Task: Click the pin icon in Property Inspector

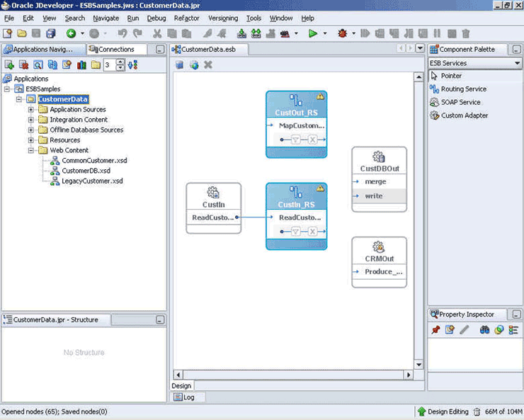Action: [x=435, y=330]
